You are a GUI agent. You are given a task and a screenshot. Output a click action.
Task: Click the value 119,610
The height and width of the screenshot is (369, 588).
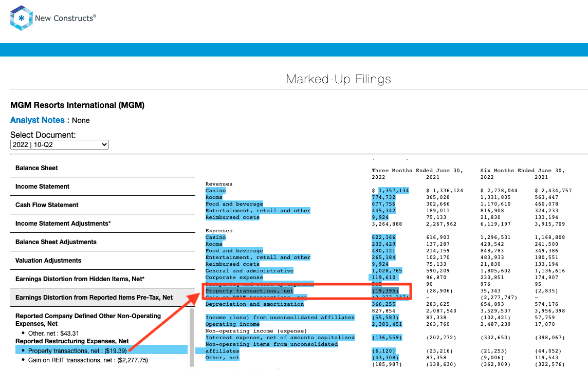click(383, 278)
